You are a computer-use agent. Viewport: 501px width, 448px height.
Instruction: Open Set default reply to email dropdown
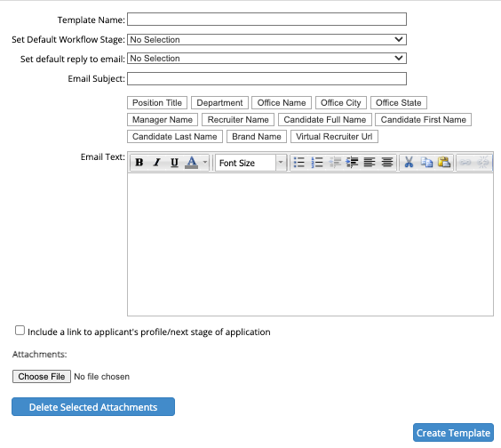tap(266, 58)
